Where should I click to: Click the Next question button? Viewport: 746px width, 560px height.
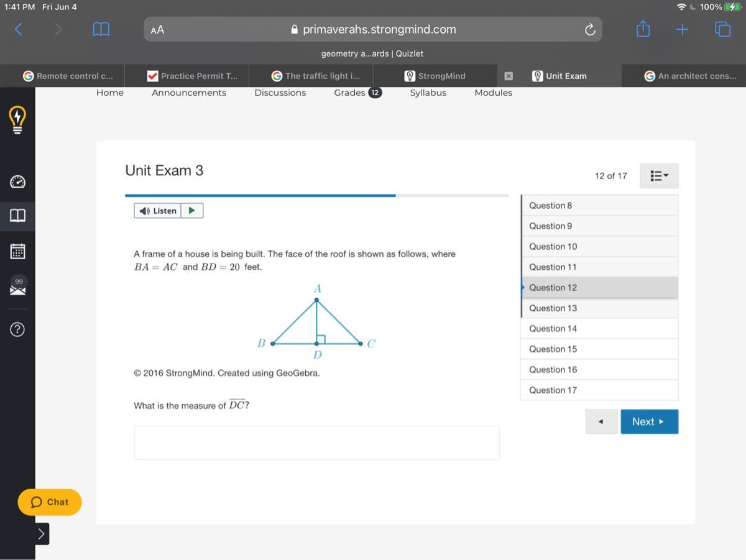point(649,421)
